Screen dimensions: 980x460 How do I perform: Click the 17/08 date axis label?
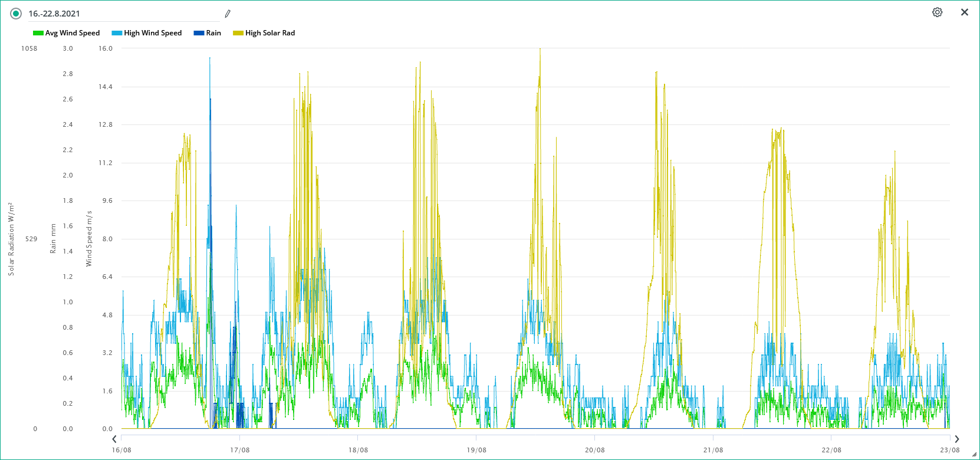[240, 450]
